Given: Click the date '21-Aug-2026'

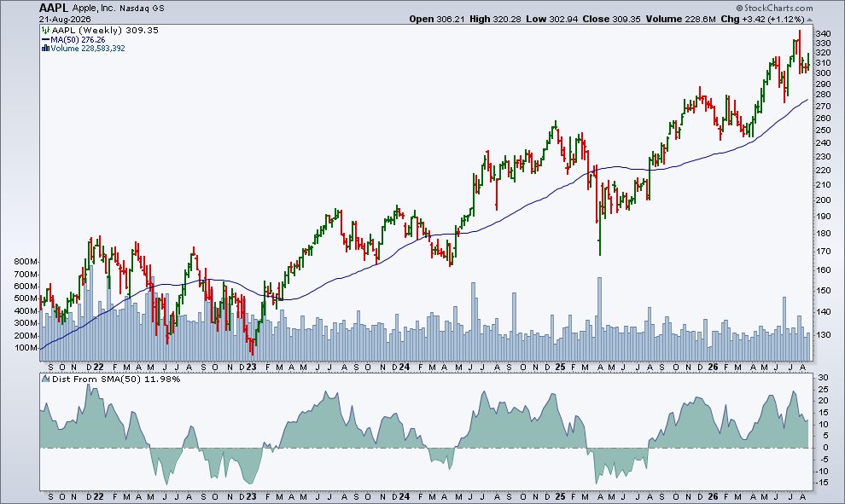Looking at the screenshot, I should (65, 19).
